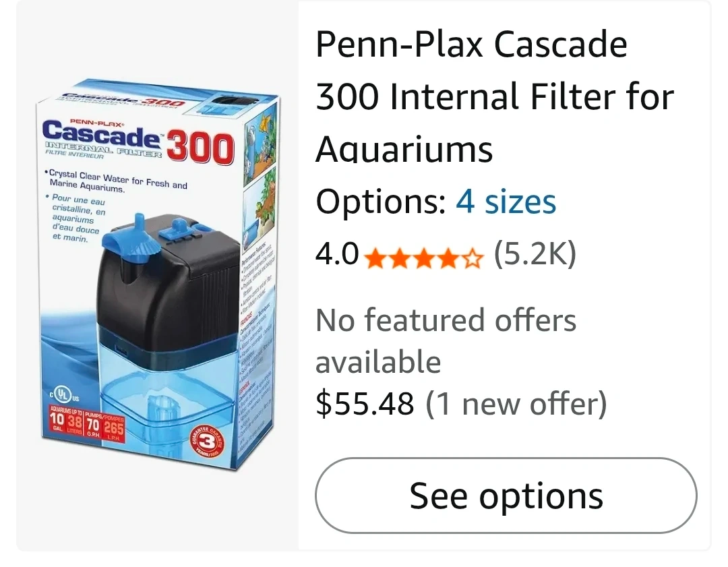Click the Cascade brand logo on box

tap(101, 132)
